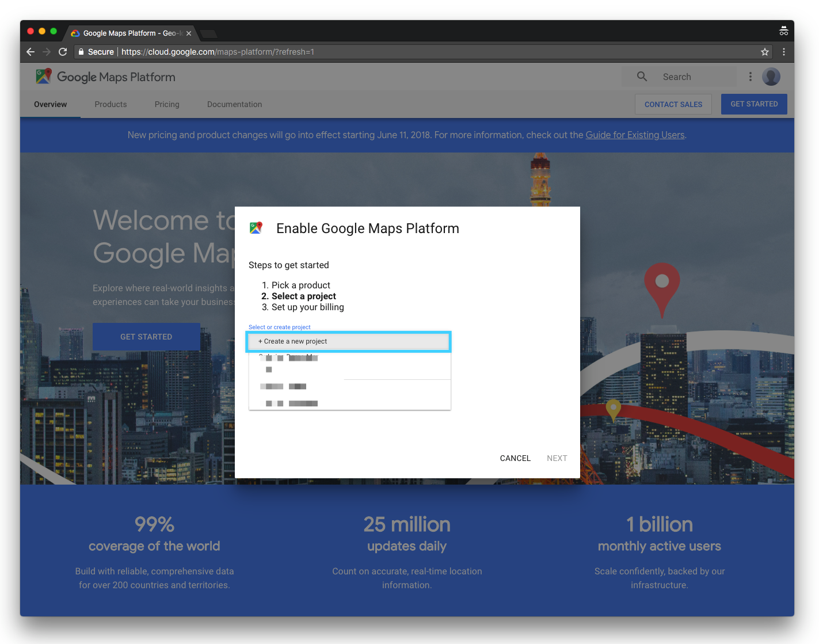The image size is (819, 644).
Task: Open the Guide for Existing Users link
Action: point(635,135)
